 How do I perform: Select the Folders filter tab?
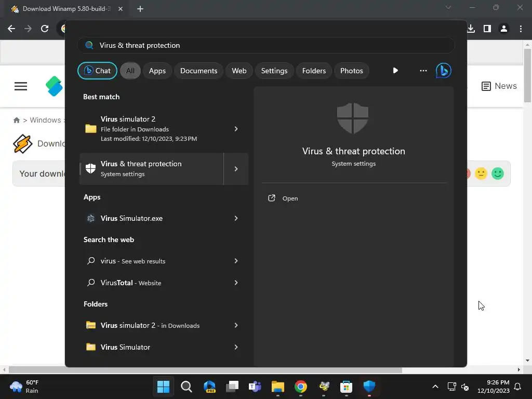314,71
